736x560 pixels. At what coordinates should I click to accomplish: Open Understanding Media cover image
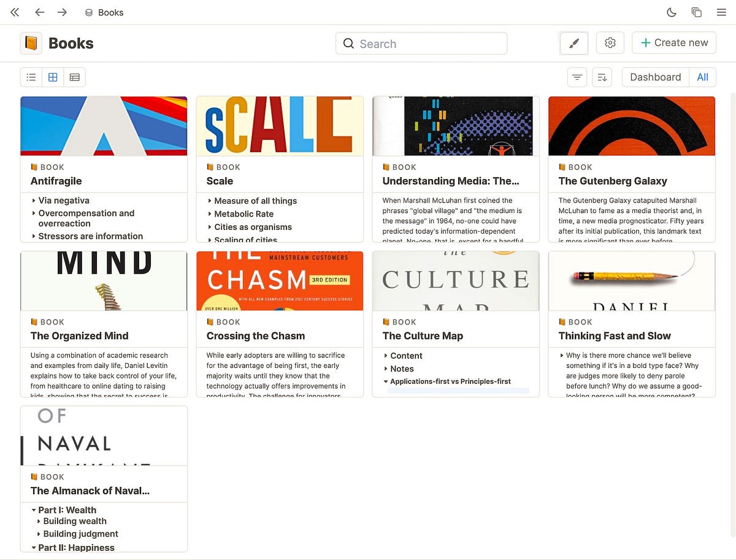pyautogui.click(x=456, y=126)
